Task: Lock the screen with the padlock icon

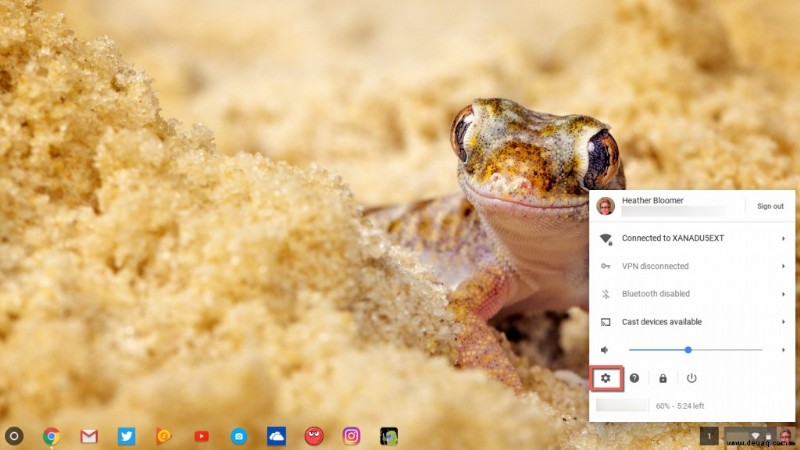Action: point(663,378)
